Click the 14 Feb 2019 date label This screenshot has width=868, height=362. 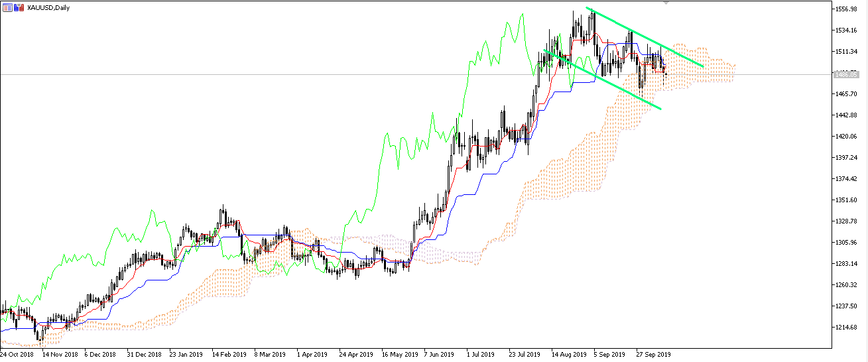(x=229, y=355)
